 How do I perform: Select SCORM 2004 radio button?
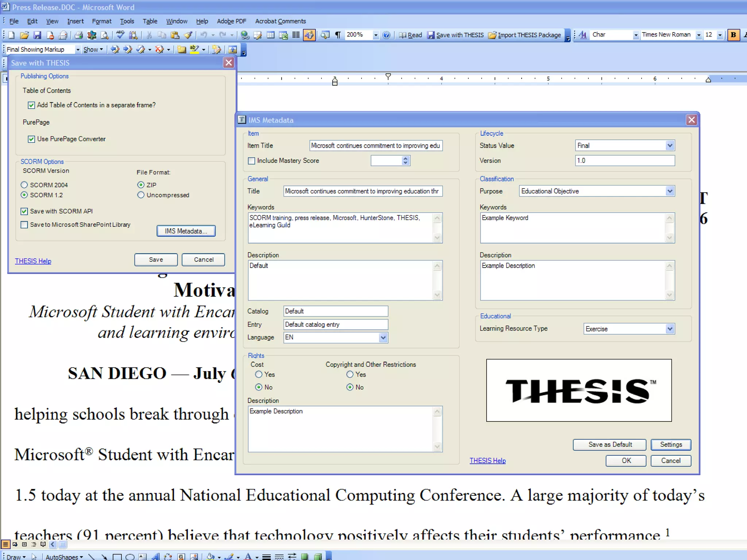24,185
